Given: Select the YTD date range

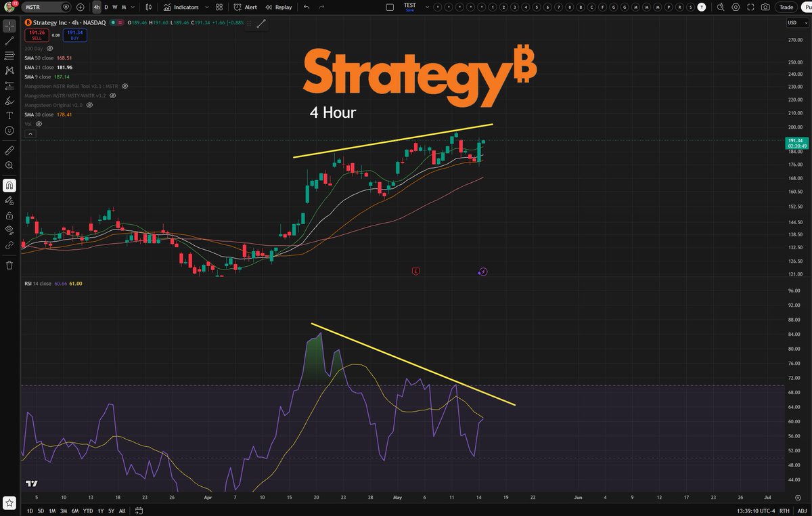Looking at the screenshot, I should tap(88, 510).
